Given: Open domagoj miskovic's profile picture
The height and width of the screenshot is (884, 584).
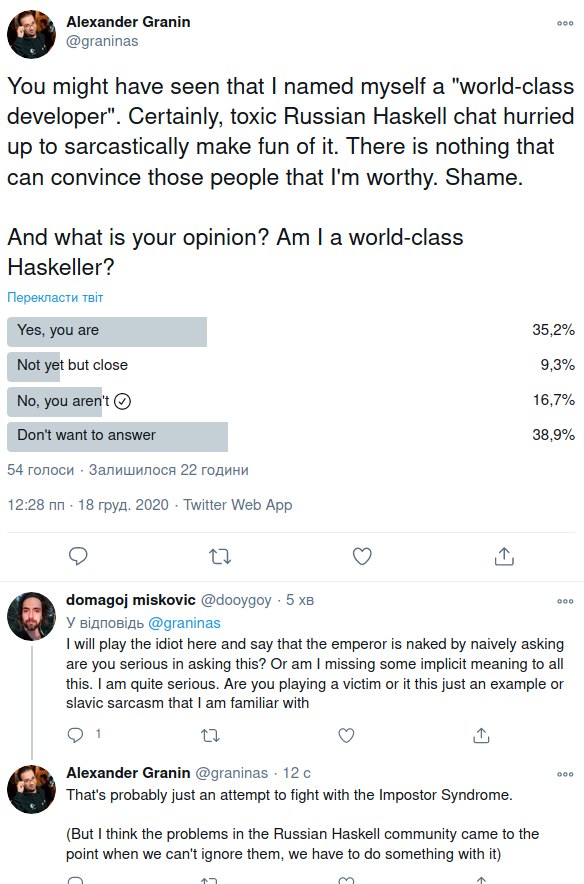Looking at the screenshot, I should pos(32,616).
